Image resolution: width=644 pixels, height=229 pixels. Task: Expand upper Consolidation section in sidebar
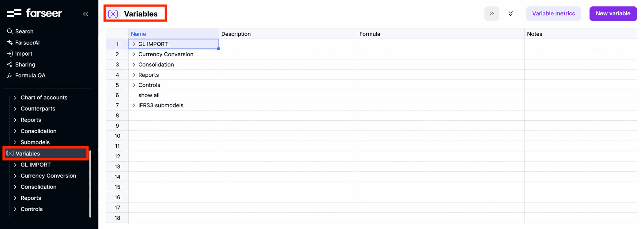pyautogui.click(x=15, y=131)
